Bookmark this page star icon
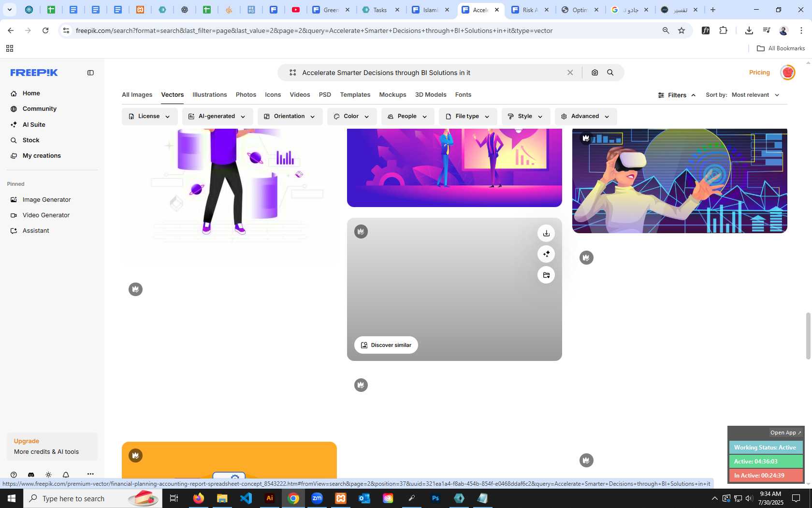Screen dimensions: 812x508 (681, 30)
